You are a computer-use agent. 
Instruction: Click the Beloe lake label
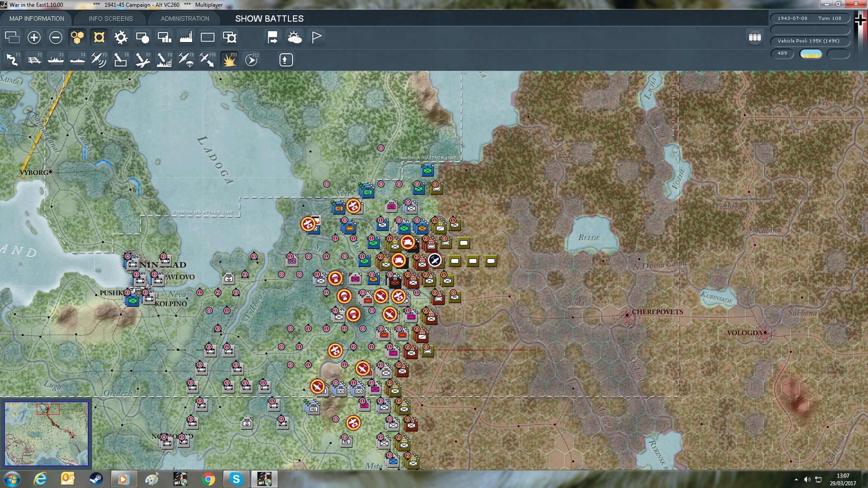[x=589, y=238]
